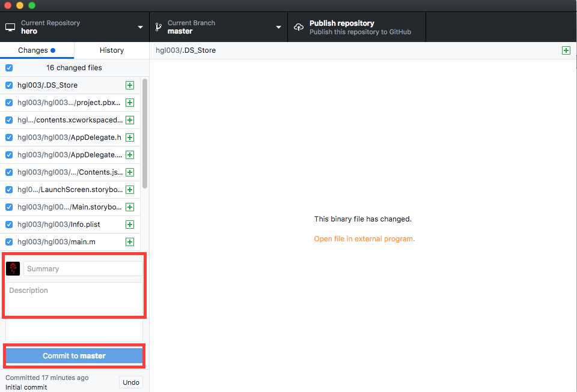577x392 pixels.
Task: Select the hgl003/hgl003/main.m file row
Action: (x=70, y=242)
